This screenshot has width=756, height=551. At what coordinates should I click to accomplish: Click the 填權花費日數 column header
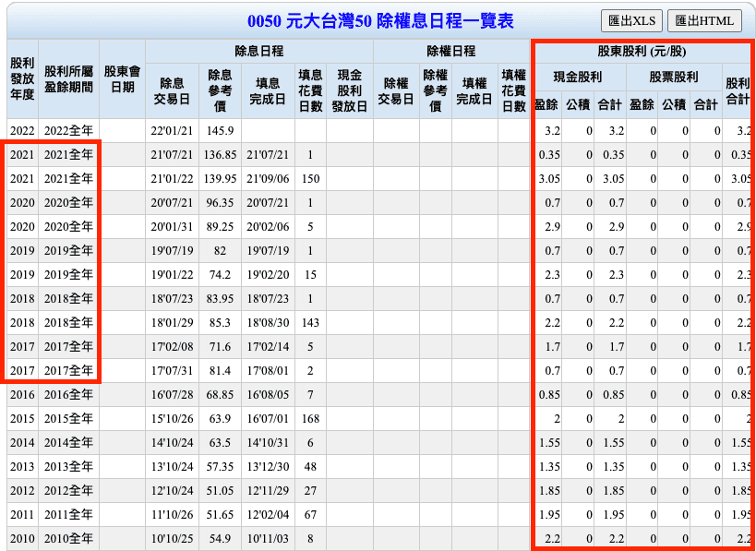[514, 91]
